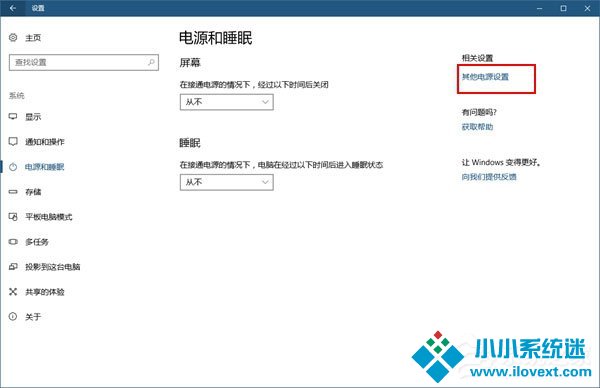Click the 获取帮助 help link
The height and width of the screenshot is (388, 600).
click(477, 127)
